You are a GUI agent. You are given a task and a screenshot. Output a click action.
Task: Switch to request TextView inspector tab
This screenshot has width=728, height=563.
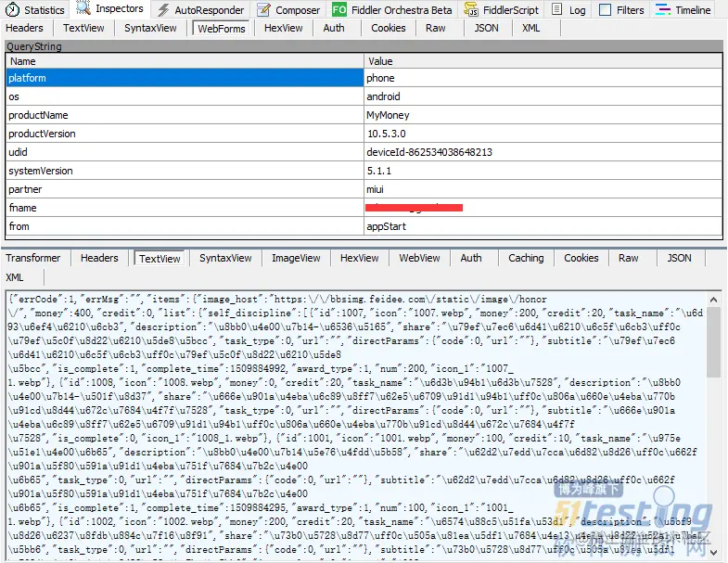(83, 28)
